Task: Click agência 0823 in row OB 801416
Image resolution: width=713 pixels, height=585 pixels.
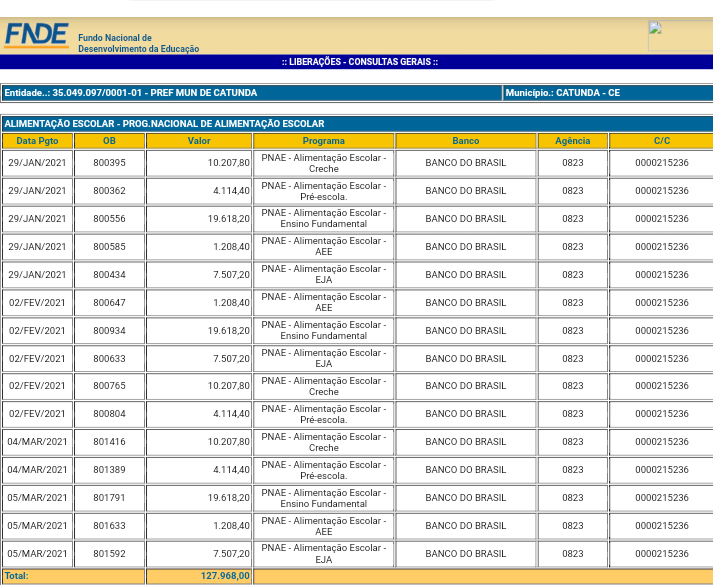Action: [572, 442]
